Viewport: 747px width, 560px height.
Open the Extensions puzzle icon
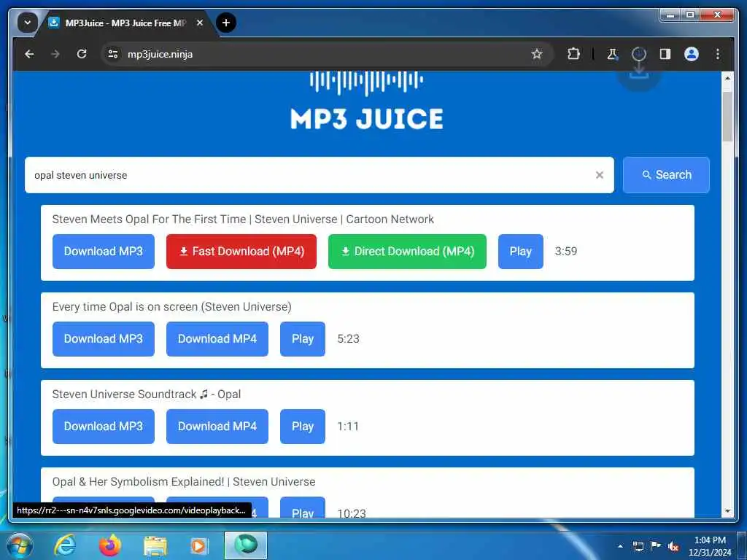(573, 54)
